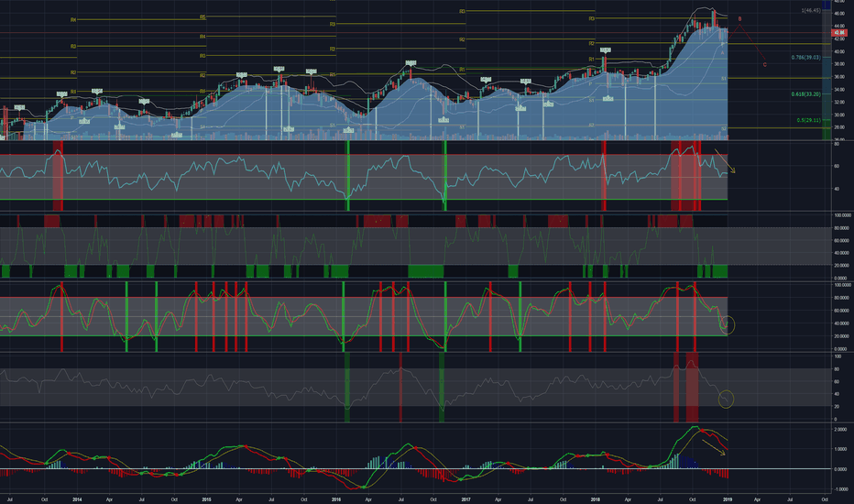The height and width of the screenshot is (504, 854).
Task: Click the 1.0000 value on MACD scale
Action: click(x=841, y=450)
